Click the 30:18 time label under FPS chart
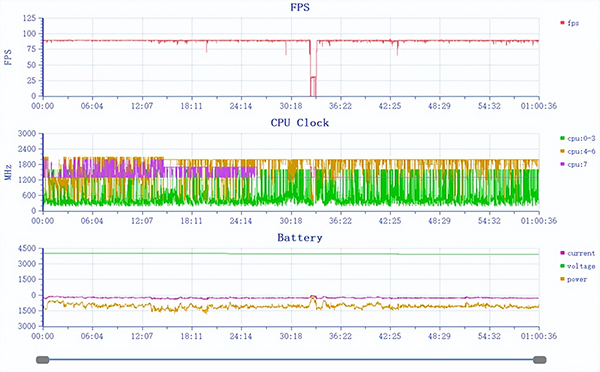600x372 pixels. [291, 106]
